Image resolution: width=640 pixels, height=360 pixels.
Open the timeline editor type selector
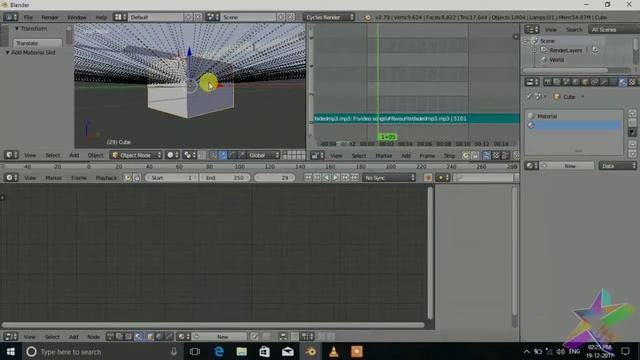click(11, 178)
